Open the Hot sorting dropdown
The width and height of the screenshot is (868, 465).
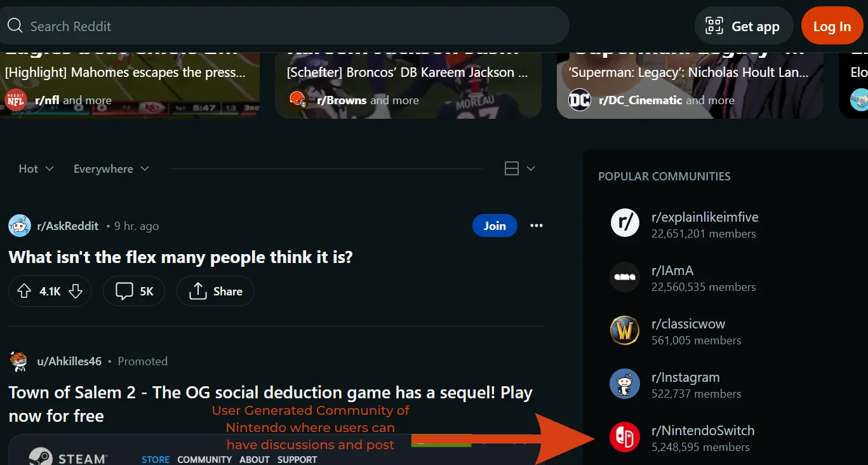[35, 168]
